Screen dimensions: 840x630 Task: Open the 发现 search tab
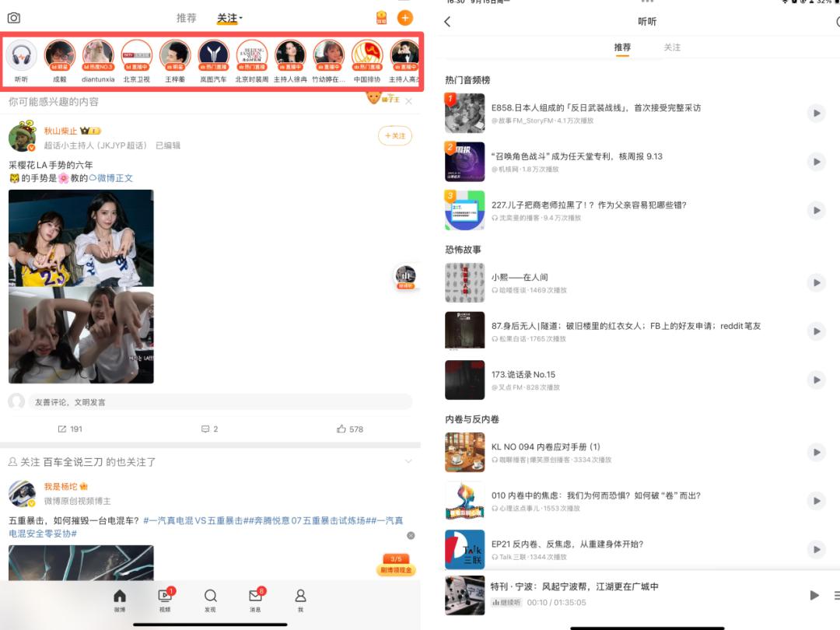coord(210,600)
